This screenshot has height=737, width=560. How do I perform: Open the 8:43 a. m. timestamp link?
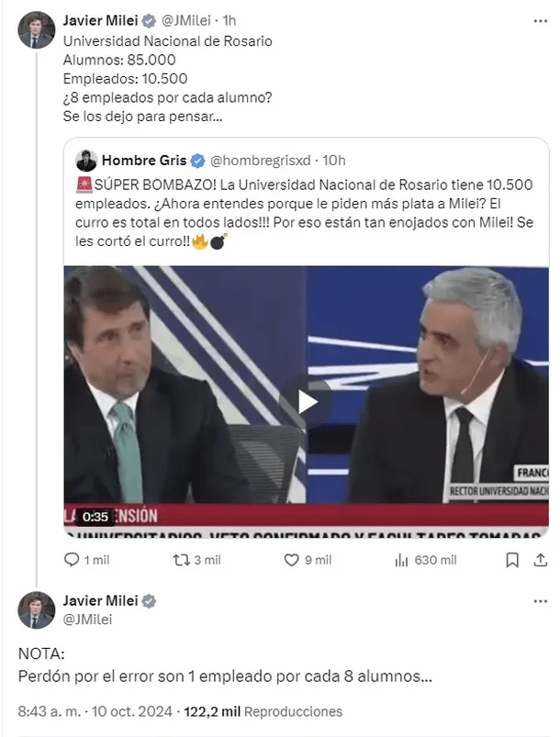(46, 711)
